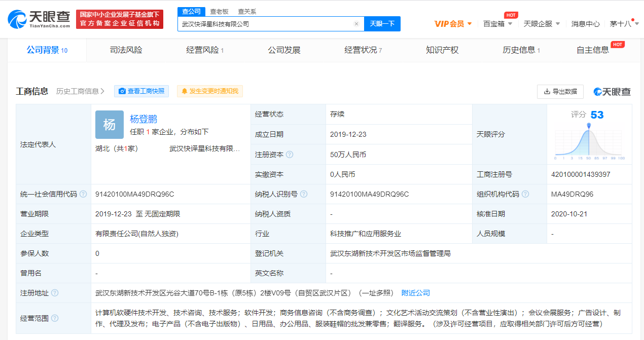The width and height of the screenshot is (644, 340).
Task: Open the 知识产权 tab
Action: point(442,50)
